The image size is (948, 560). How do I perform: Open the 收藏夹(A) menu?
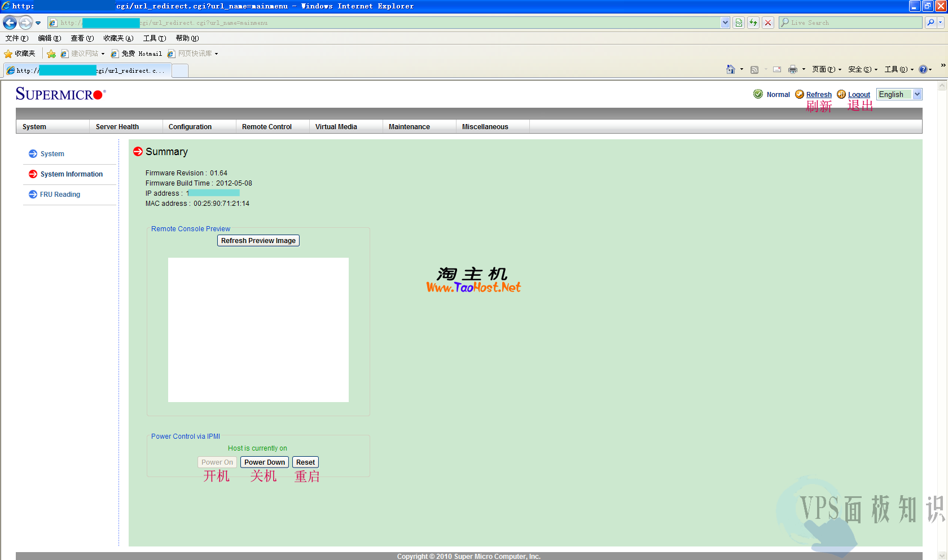118,38
